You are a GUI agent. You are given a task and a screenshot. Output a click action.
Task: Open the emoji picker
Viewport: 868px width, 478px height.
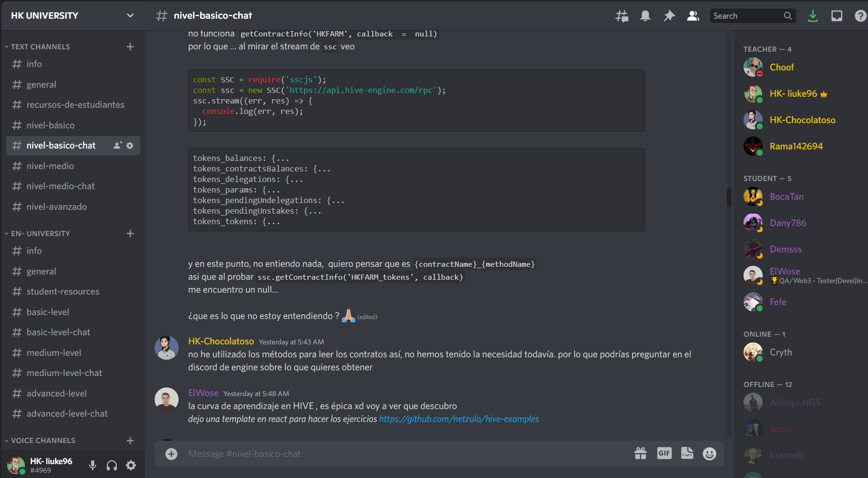(710, 454)
